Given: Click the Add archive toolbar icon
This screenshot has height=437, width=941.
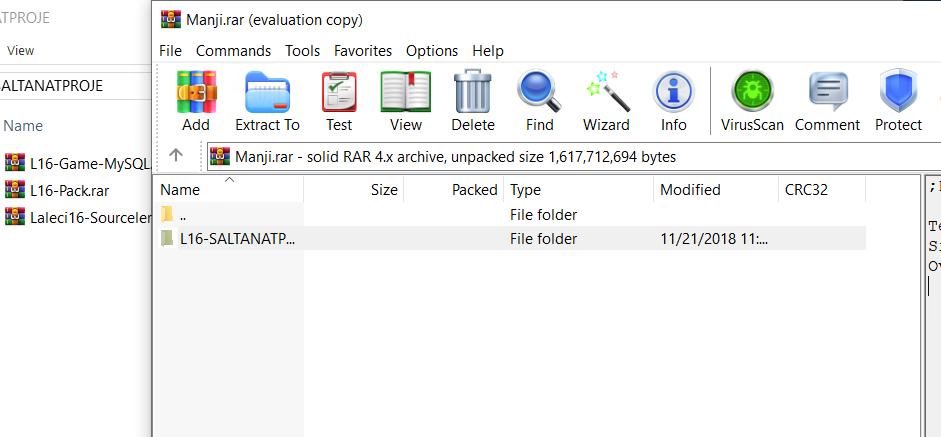Looking at the screenshot, I should click(196, 92).
